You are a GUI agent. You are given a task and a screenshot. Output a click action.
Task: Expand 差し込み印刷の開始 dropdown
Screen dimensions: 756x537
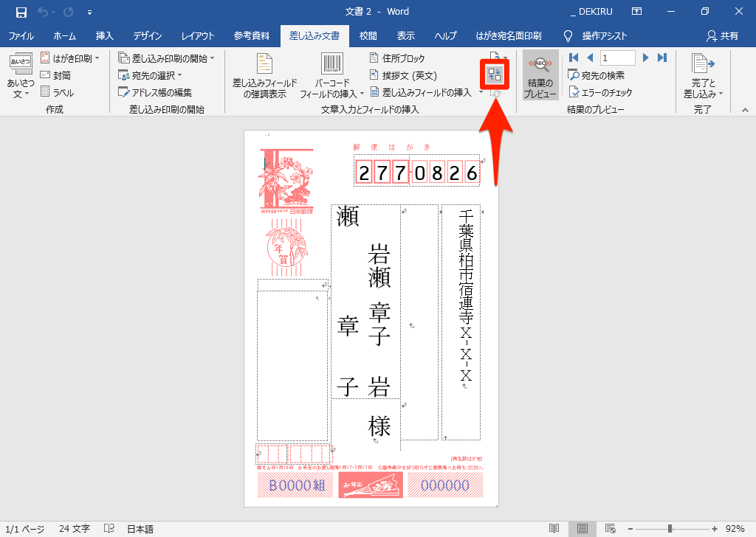(167, 58)
